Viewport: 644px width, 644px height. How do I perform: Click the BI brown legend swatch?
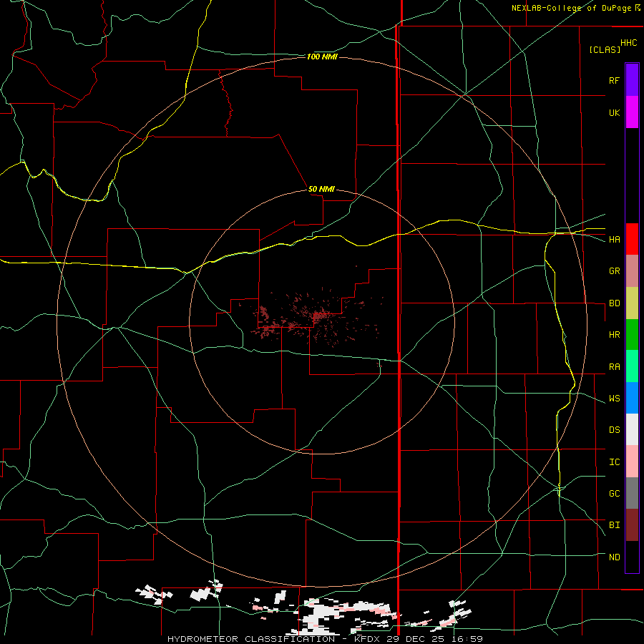point(632,525)
